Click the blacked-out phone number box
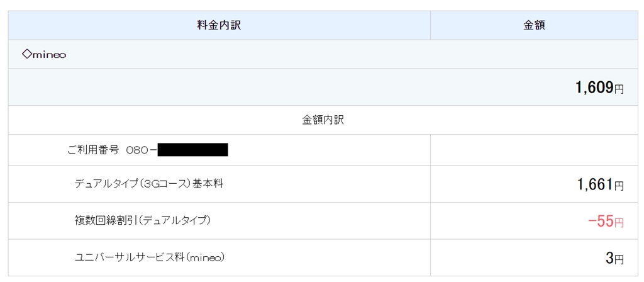Image resolution: width=644 pixels, height=282 pixels. [192, 150]
